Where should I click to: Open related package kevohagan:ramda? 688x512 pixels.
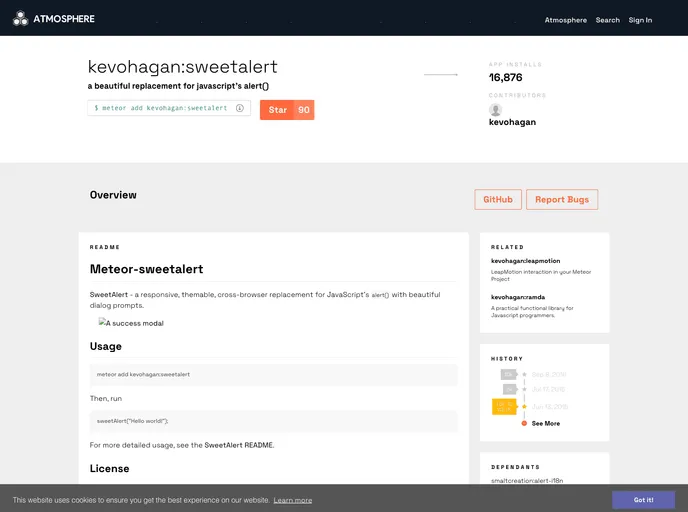518,297
